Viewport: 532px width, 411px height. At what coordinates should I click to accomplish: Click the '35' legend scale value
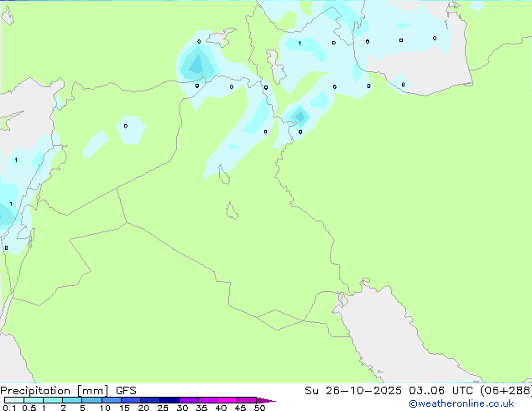tap(201, 408)
